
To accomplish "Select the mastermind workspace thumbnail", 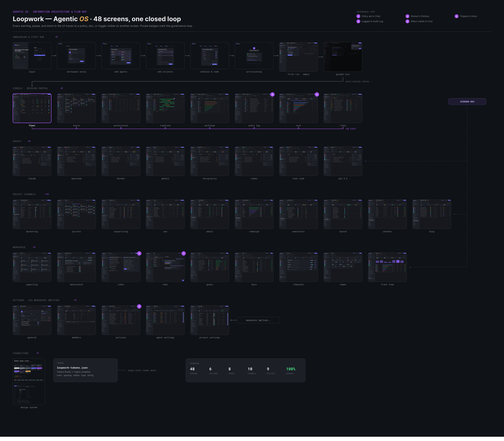I will (x=76, y=267).
